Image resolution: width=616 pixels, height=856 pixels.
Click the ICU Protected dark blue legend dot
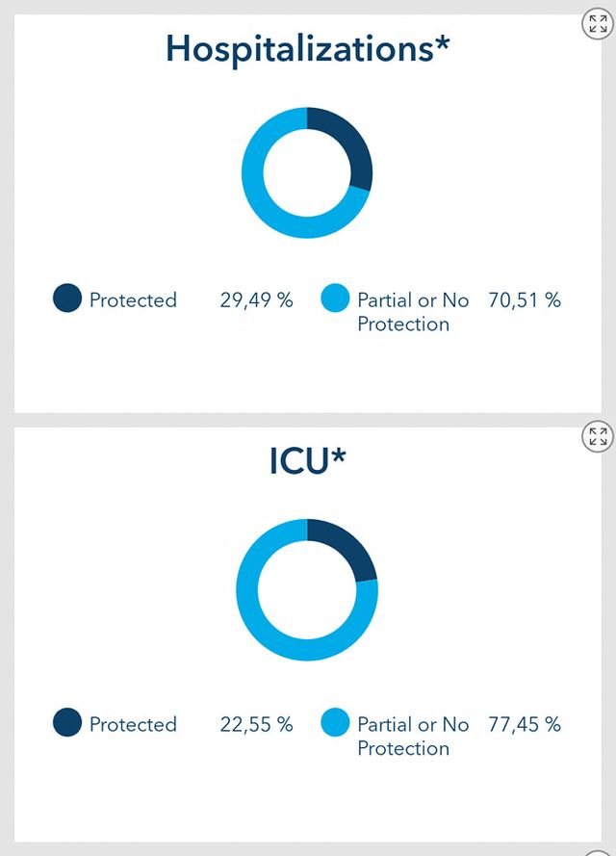[67, 722]
